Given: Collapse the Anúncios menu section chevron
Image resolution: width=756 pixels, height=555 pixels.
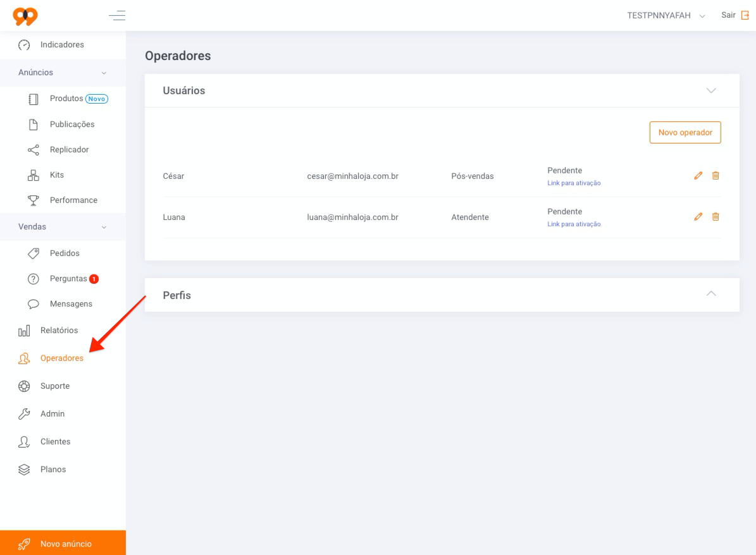Looking at the screenshot, I should click(104, 73).
